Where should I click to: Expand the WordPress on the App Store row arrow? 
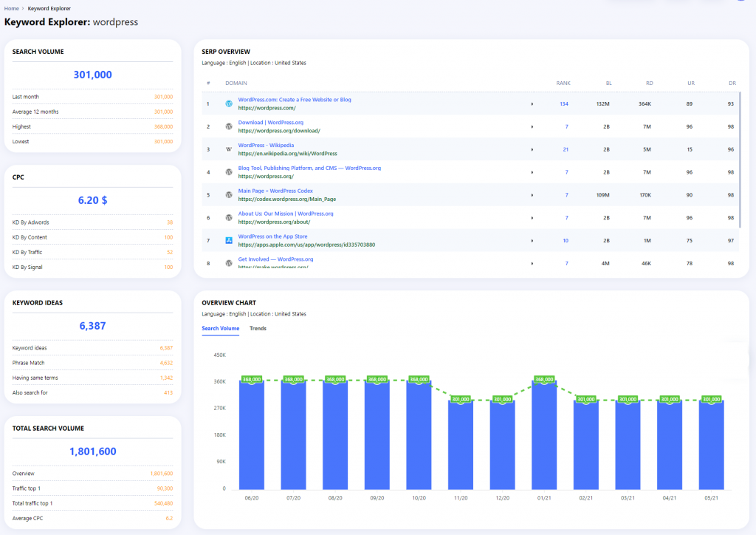[x=532, y=241]
